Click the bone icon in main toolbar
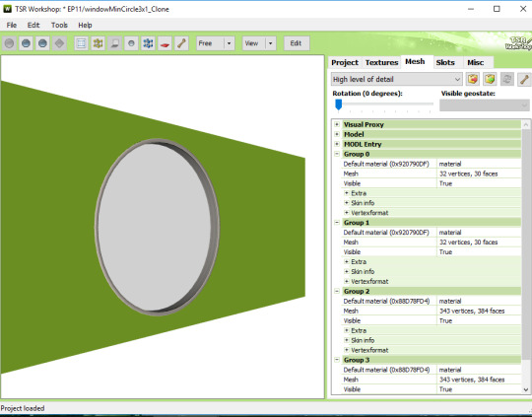 (181, 43)
